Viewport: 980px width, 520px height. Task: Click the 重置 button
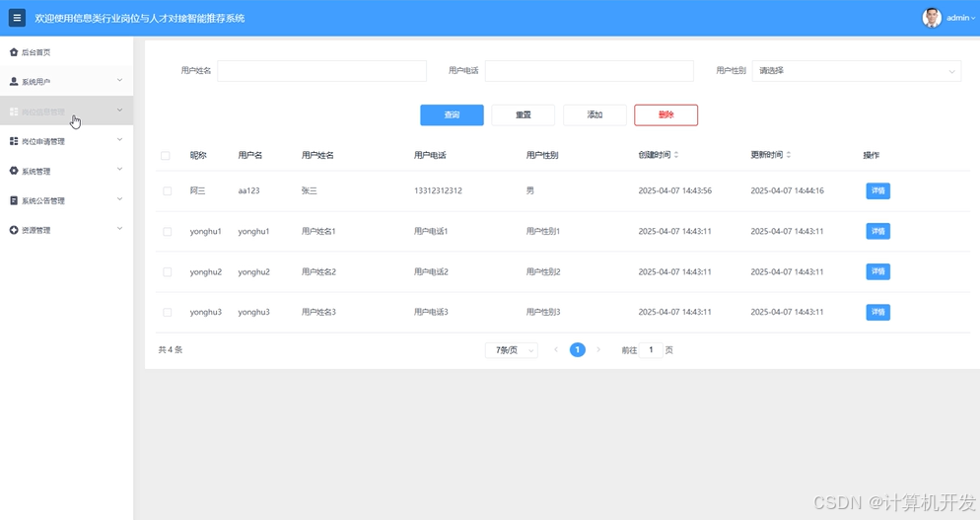524,115
